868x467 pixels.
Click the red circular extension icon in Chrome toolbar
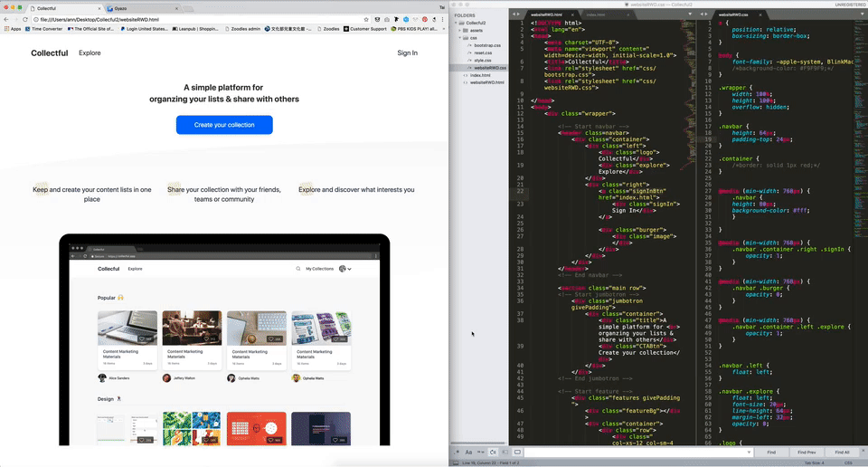coord(425,19)
